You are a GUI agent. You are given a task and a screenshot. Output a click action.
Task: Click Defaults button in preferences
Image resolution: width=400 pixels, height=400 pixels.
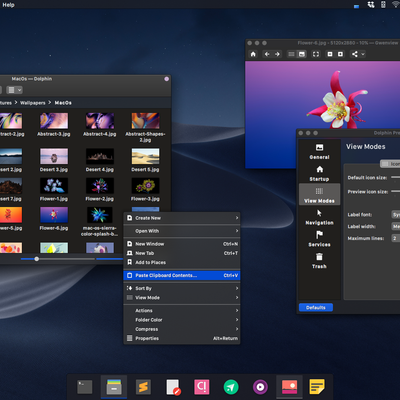click(316, 307)
